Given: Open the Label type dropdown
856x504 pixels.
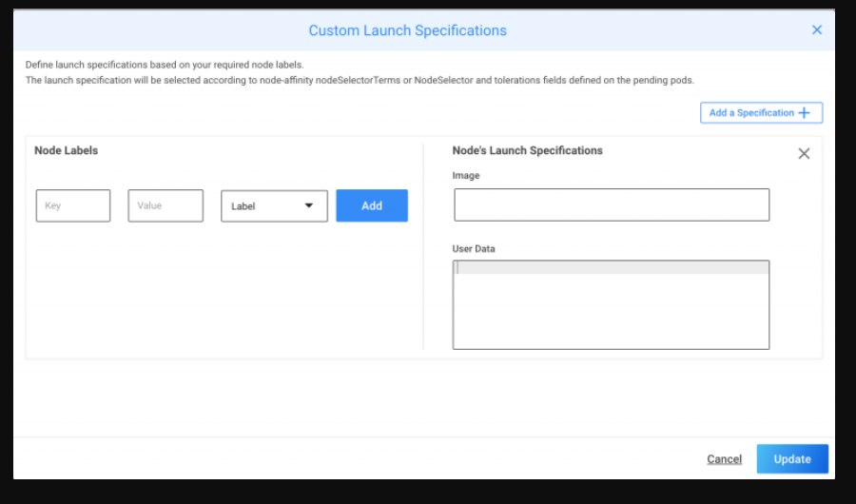Looking at the screenshot, I should click(x=274, y=205).
